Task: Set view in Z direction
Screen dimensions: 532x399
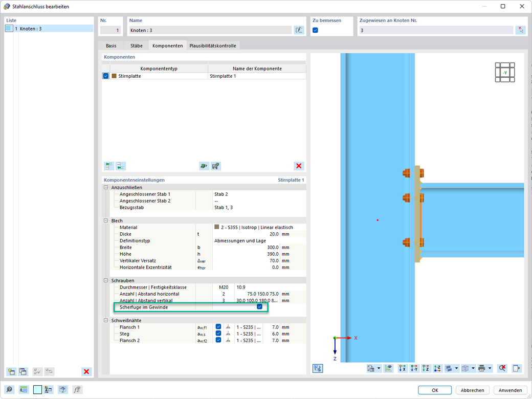Action: (426, 368)
